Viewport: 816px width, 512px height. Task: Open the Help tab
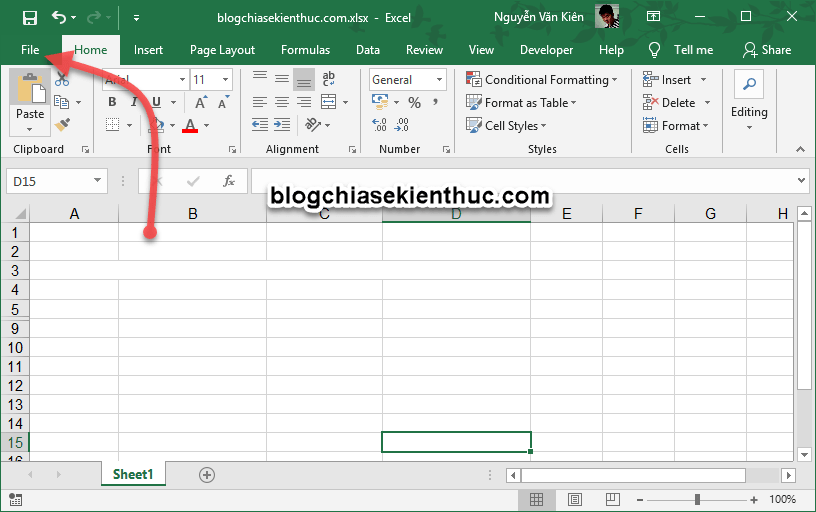pyautogui.click(x=611, y=50)
